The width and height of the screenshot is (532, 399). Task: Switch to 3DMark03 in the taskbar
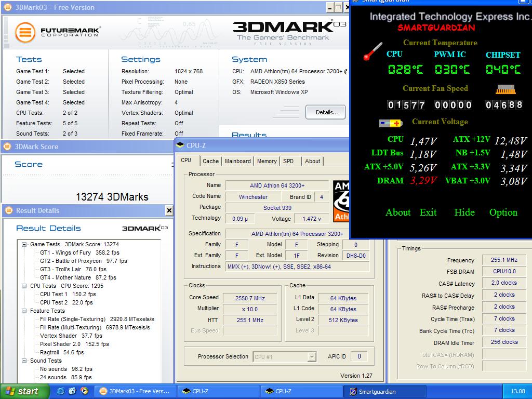click(x=135, y=391)
